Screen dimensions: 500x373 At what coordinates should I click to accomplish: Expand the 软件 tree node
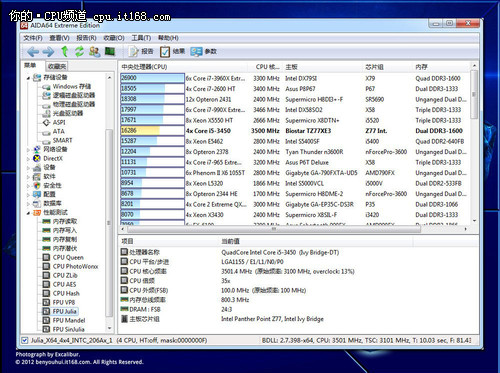pos(28,177)
